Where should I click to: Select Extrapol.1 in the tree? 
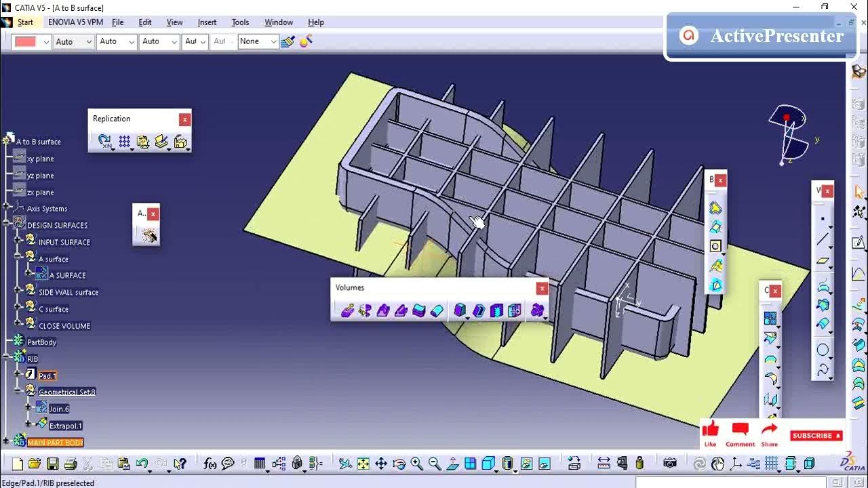(66, 426)
